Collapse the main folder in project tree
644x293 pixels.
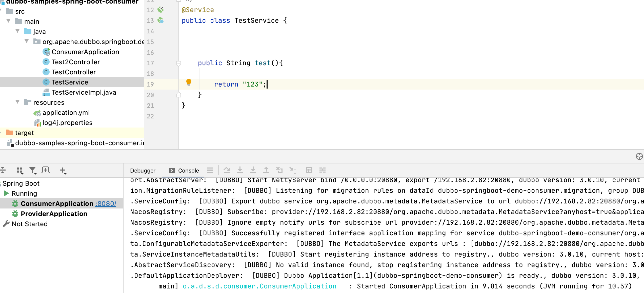tap(9, 21)
